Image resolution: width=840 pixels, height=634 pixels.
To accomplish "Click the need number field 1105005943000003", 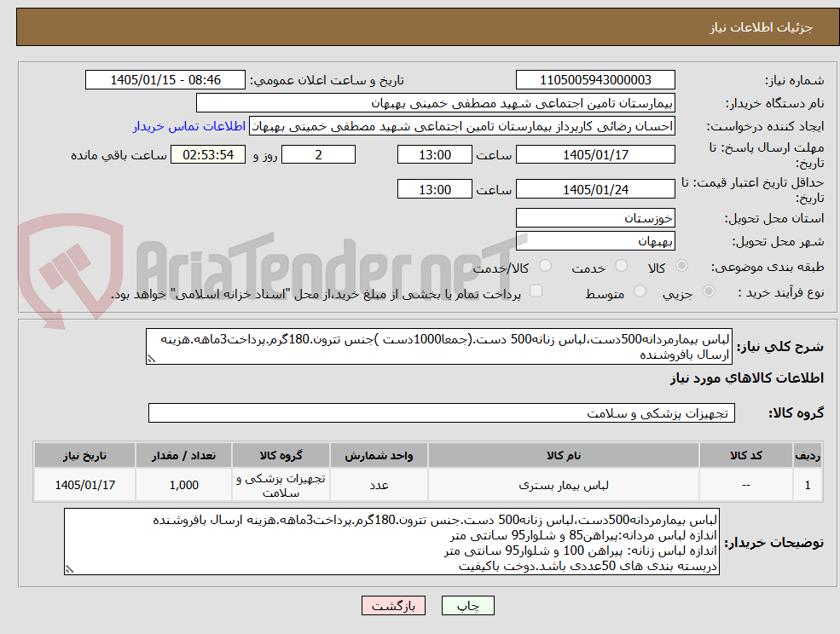I will (x=595, y=80).
